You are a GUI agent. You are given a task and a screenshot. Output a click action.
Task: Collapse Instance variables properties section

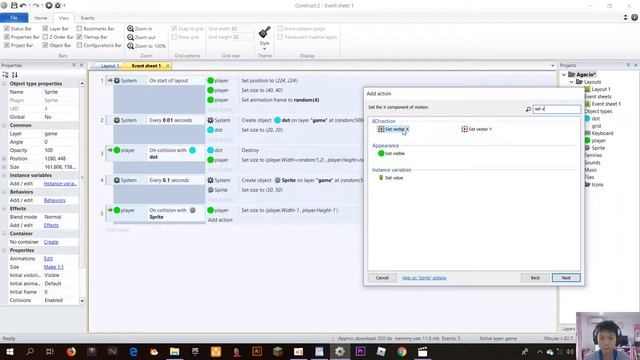4,175
